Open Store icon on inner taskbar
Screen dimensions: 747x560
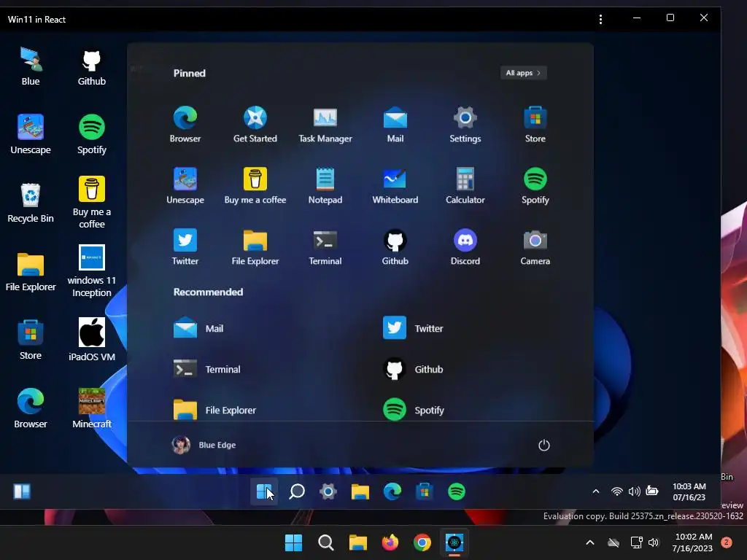pos(424,491)
